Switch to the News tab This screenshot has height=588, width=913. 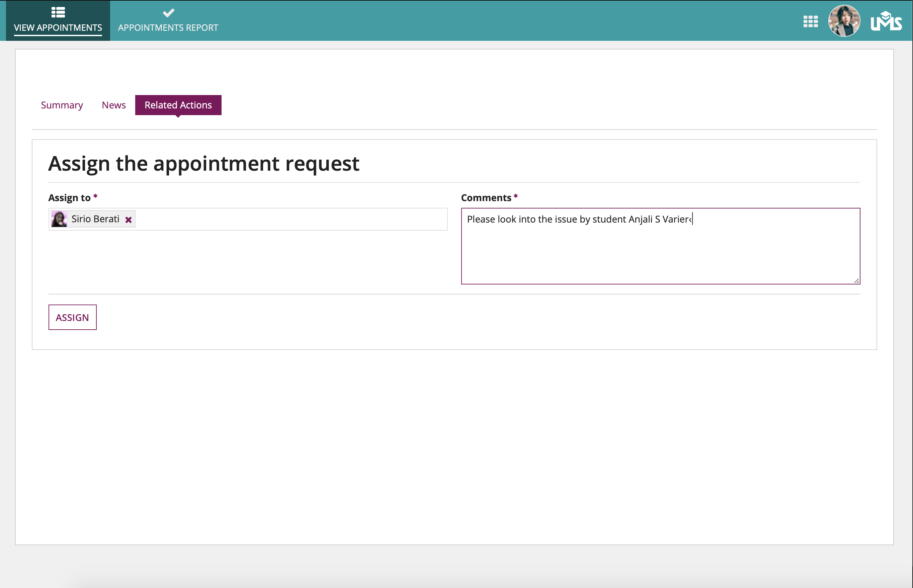(113, 105)
